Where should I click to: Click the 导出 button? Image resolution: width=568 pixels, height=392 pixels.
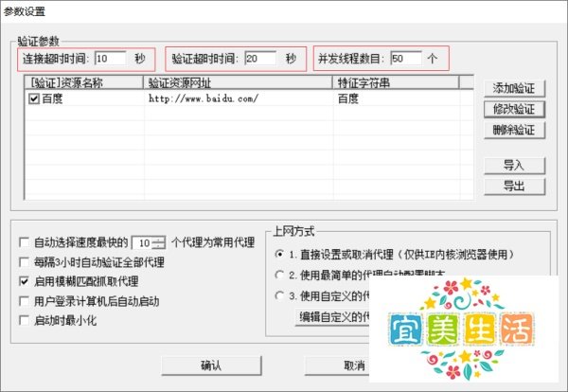pyautogui.click(x=514, y=187)
